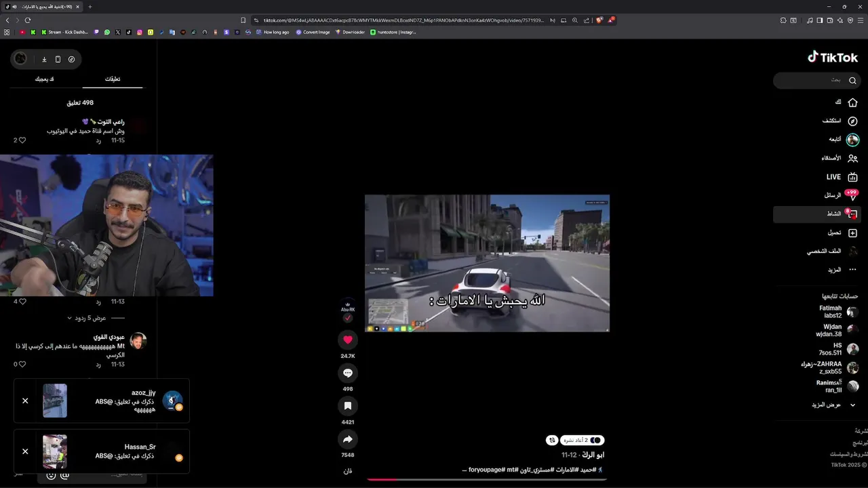Open the azoz_jjy notification video thumbnail
This screenshot has width=868, height=488.
point(55,401)
